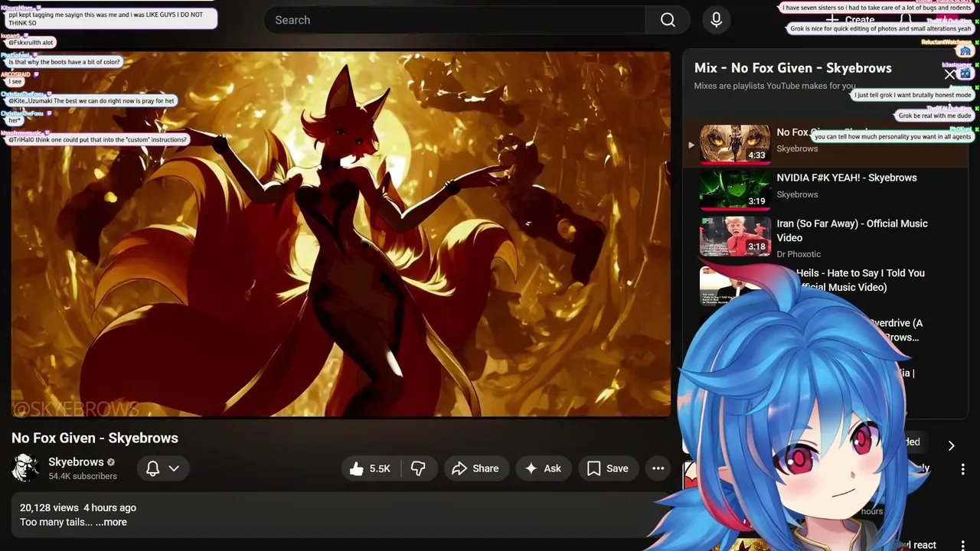Expand notification options dropdown arrow
This screenshot has height=551, width=980.
click(x=175, y=468)
